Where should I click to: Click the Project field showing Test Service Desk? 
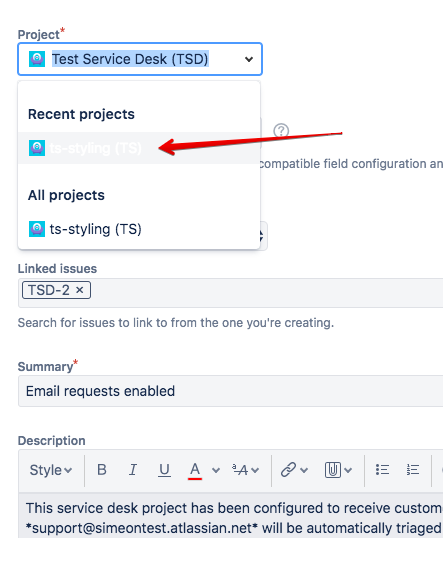(x=140, y=59)
